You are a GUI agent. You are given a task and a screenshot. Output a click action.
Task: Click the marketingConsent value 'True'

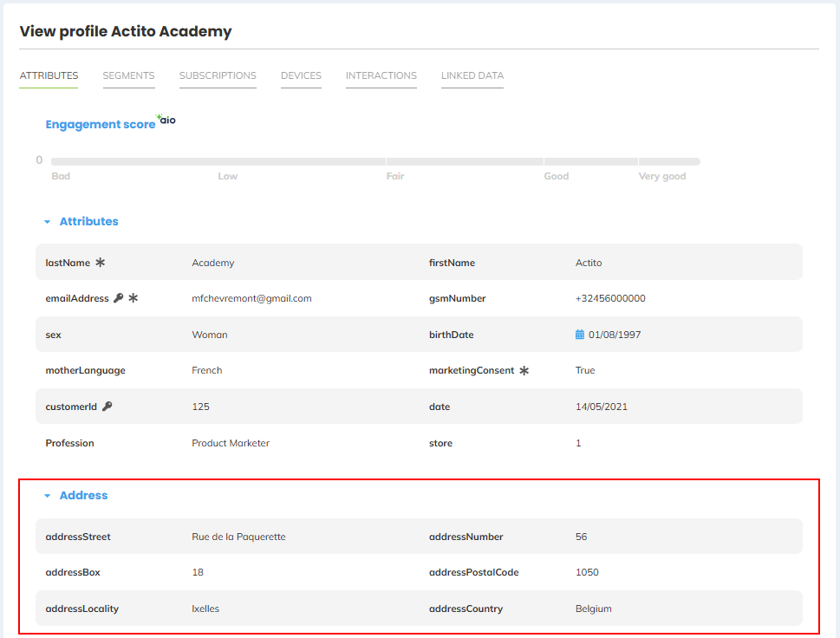585,370
